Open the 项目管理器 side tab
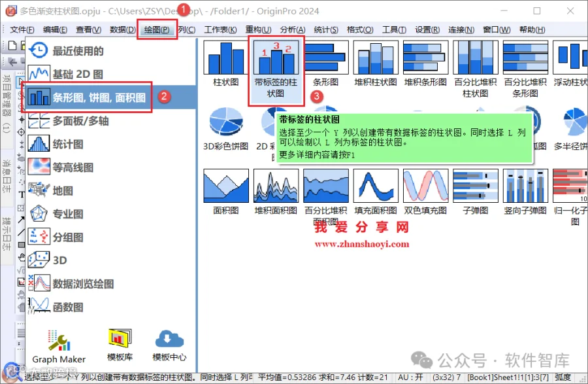 tap(7, 104)
